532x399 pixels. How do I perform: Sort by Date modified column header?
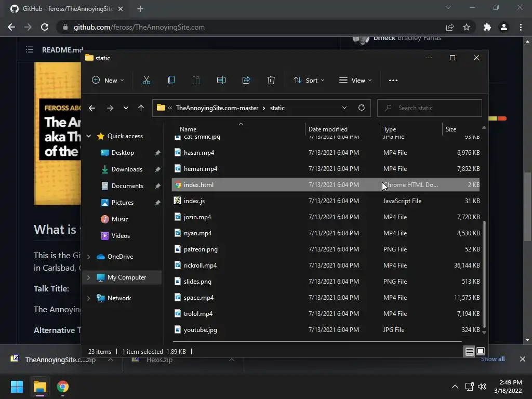coord(328,129)
